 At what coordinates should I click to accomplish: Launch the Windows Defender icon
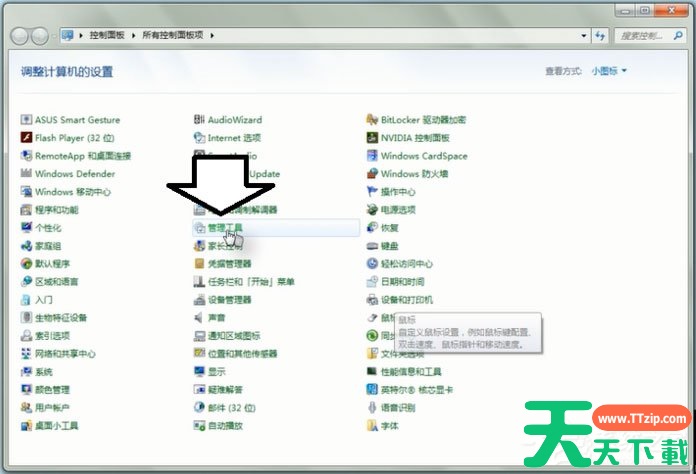coord(27,174)
